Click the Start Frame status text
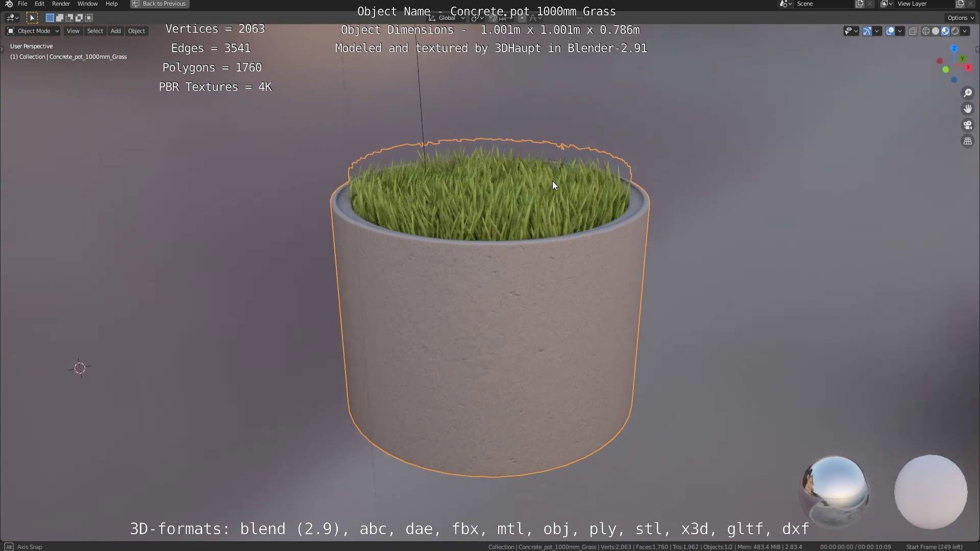980x551 pixels. click(x=934, y=547)
